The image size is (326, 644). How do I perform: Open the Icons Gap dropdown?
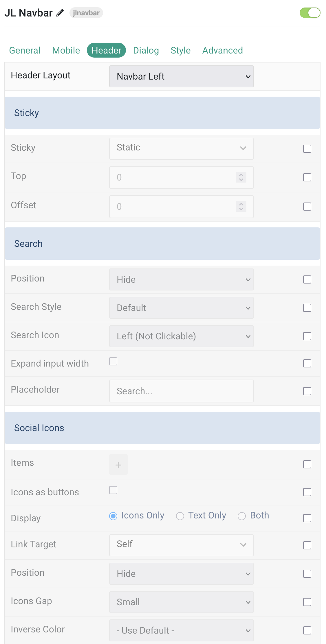(182, 602)
